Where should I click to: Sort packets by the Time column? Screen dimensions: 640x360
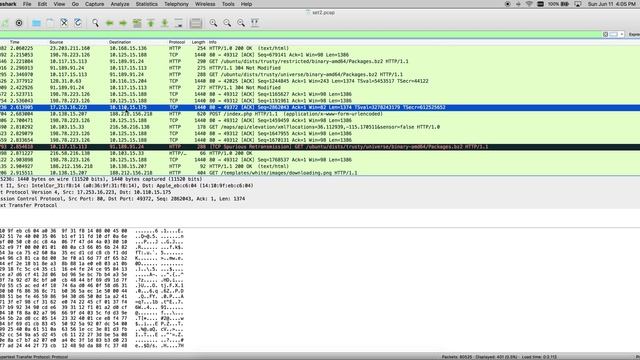(15, 42)
